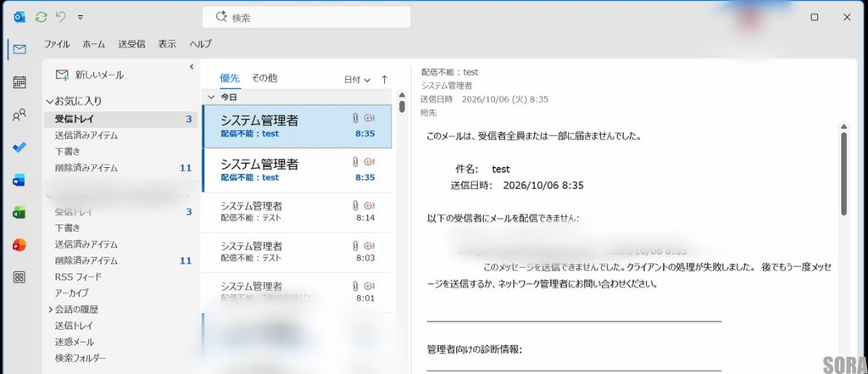Open the ホーム tab
The image size is (868, 374).
93,44
